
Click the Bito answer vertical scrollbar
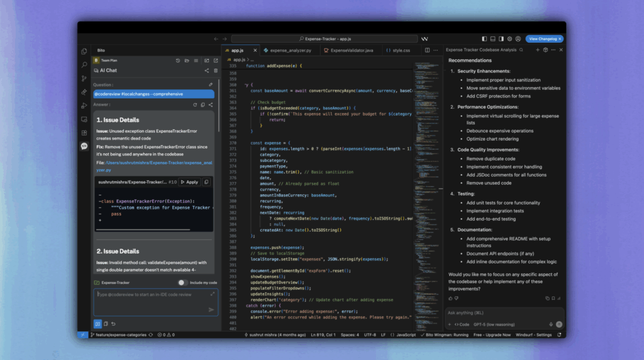pos(218,106)
